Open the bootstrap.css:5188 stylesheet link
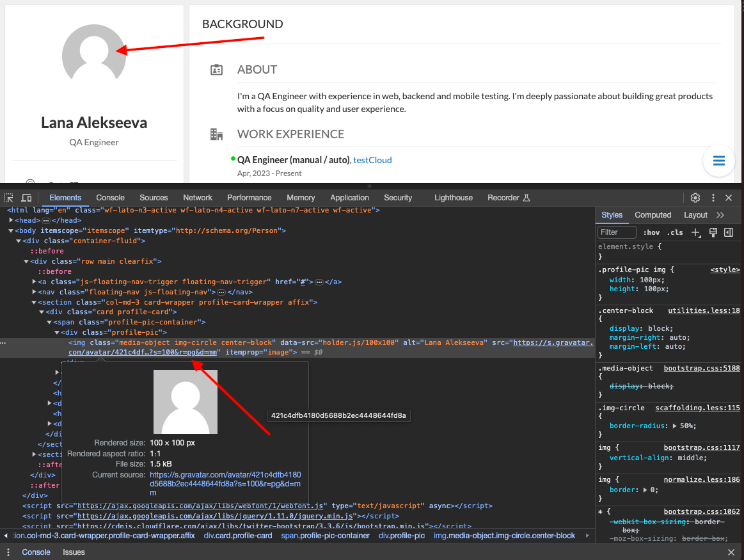744x560 pixels. tap(701, 368)
